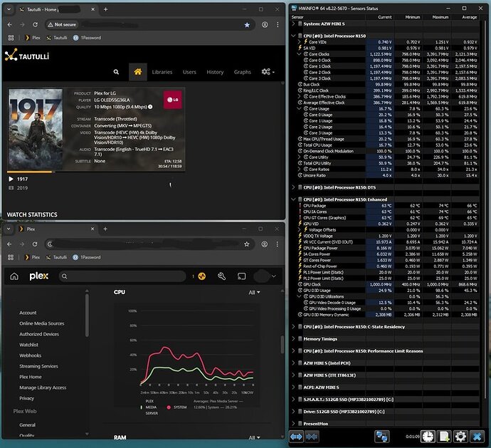
Task: Open the Libraries tab in Tautulli
Action: [162, 72]
